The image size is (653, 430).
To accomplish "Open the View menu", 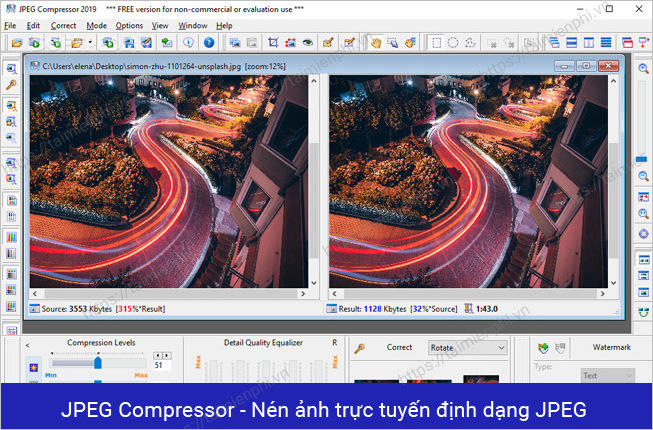I will click(160, 25).
